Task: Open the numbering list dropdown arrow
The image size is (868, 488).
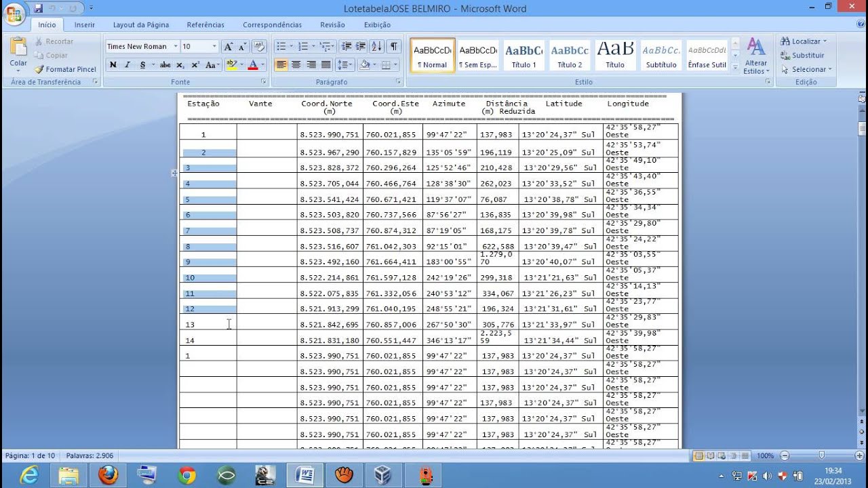Action: click(313, 47)
